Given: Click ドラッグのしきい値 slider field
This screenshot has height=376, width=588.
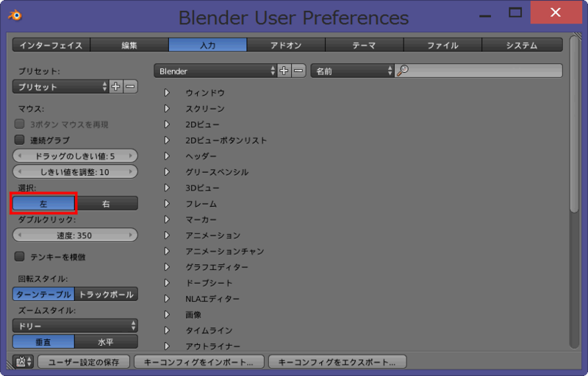Looking at the screenshot, I should click(75, 156).
